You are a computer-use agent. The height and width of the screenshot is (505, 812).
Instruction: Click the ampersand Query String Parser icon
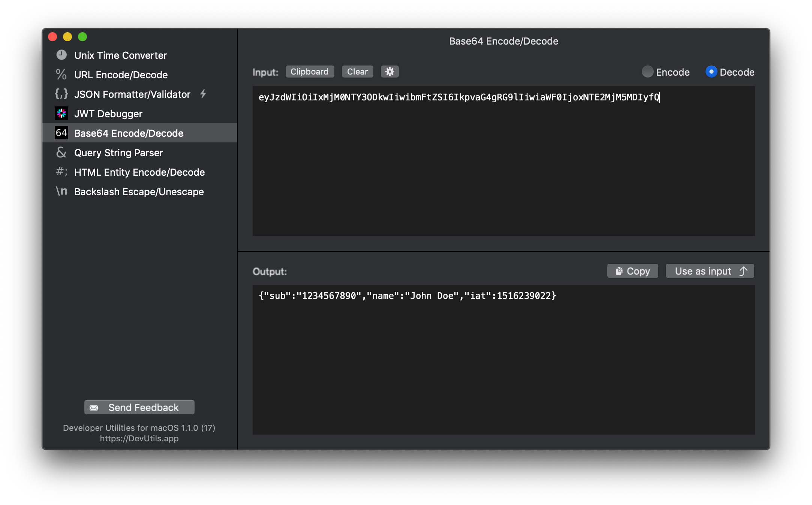(x=61, y=152)
